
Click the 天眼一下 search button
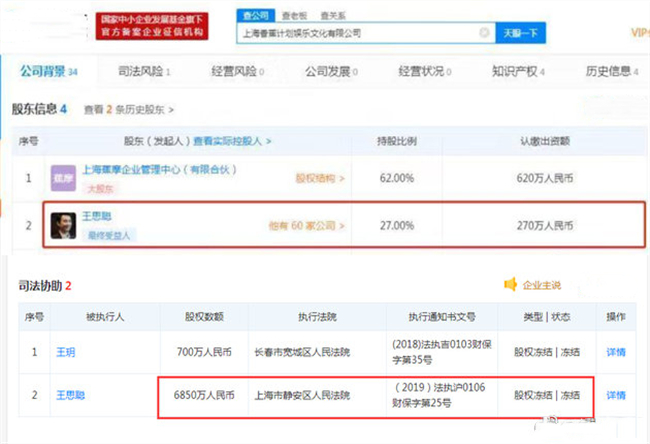click(x=520, y=33)
